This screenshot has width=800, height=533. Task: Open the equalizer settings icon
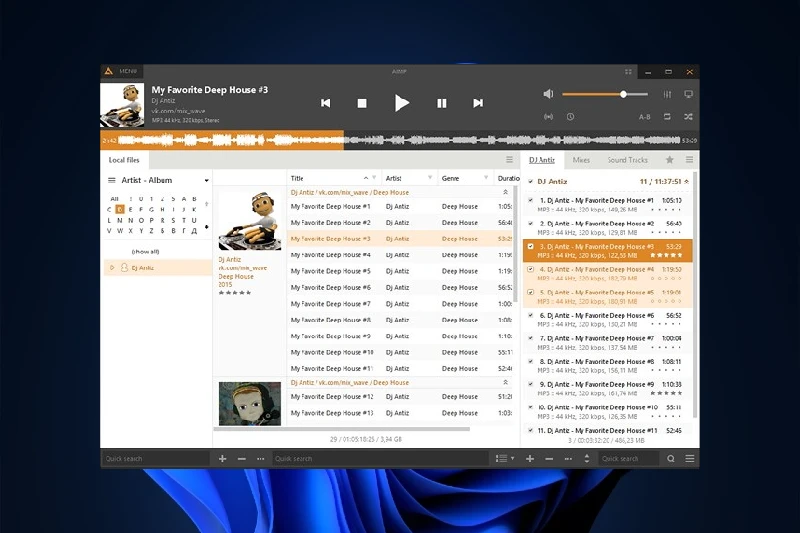point(667,94)
